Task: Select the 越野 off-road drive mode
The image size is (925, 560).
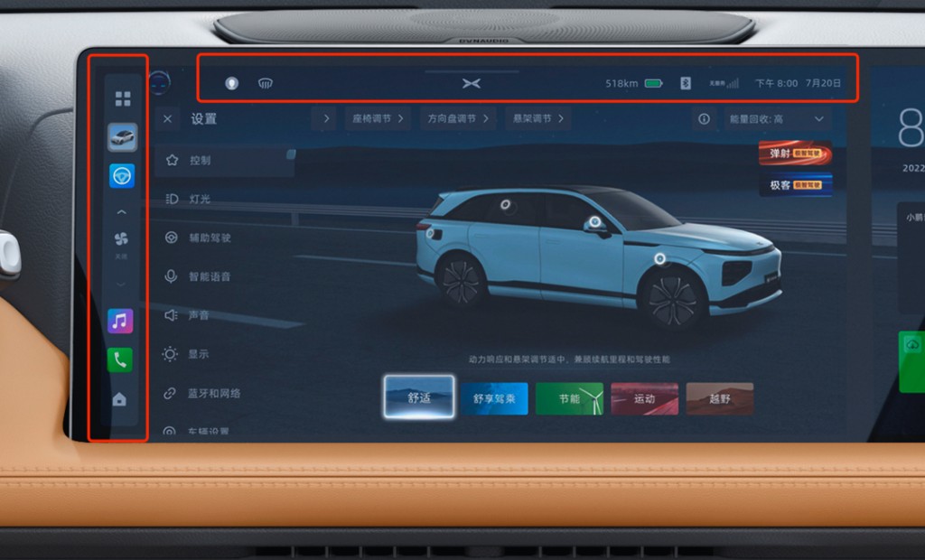Action: [720, 398]
